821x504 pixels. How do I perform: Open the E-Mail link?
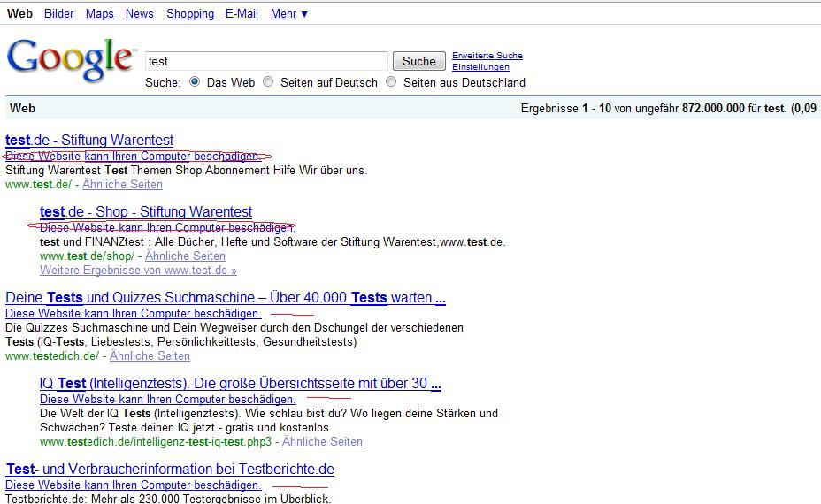coord(242,14)
